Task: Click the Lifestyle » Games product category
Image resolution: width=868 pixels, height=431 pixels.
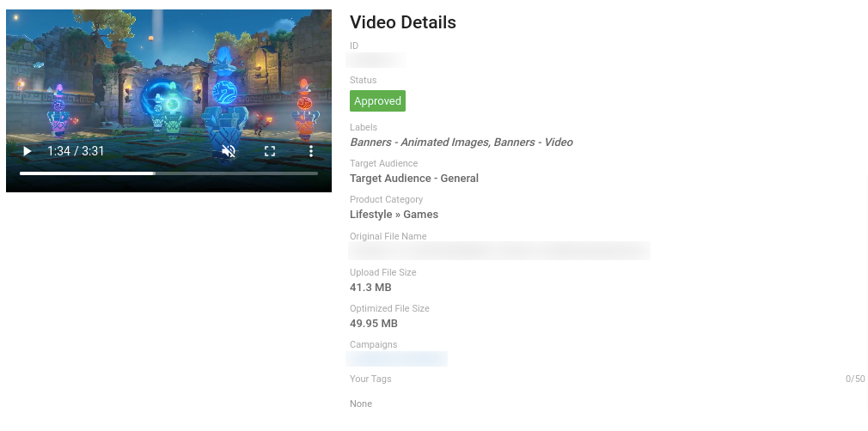Action: pyautogui.click(x=394, y=215)
